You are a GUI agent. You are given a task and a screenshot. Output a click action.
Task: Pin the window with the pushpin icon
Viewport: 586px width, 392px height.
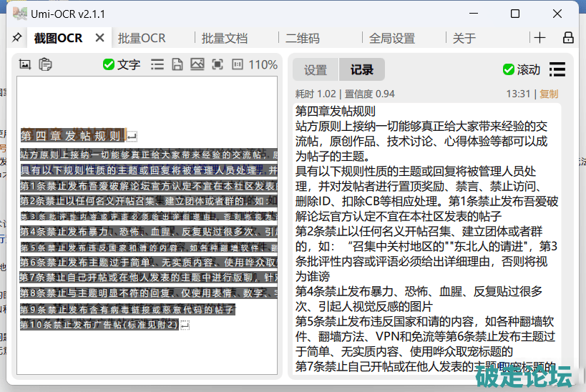coord(17,38)
